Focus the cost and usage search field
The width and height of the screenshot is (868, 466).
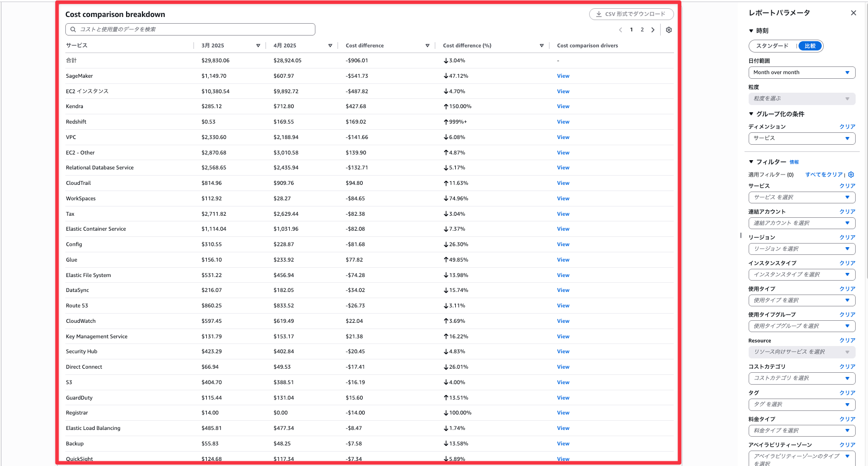(x=190, y=29)
